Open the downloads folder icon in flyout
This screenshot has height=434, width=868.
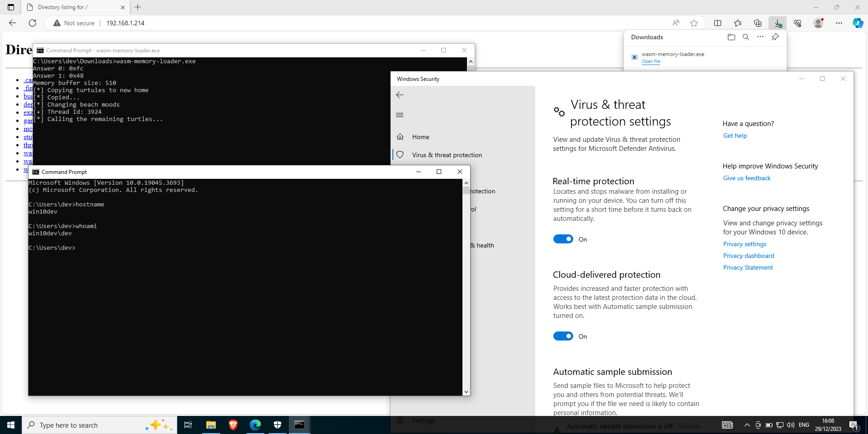tap(731, 37)
